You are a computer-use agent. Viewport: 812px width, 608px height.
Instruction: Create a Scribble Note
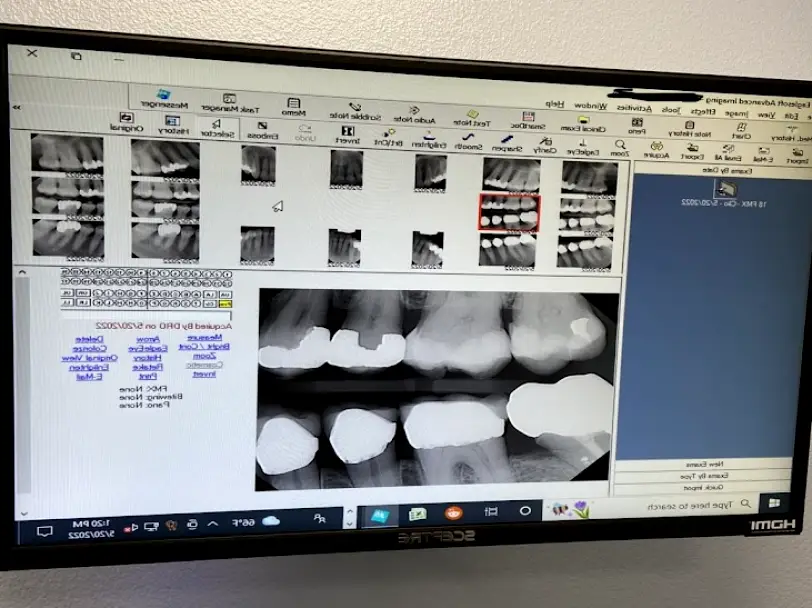tap(355, 111)
